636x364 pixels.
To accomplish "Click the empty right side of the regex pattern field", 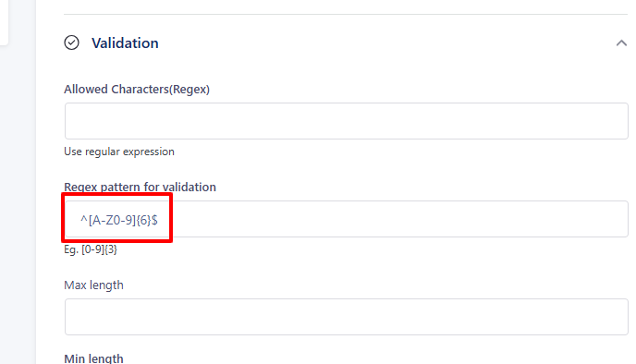I will [399, 219].
